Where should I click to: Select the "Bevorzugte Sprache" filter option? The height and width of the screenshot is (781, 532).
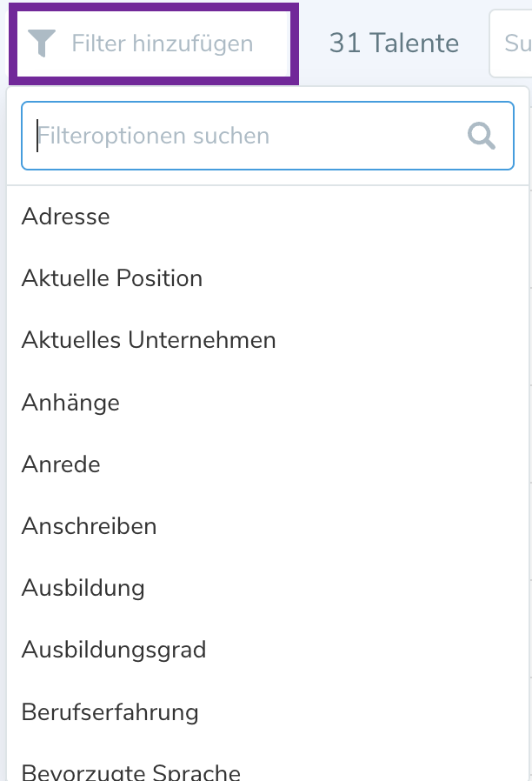130,771
